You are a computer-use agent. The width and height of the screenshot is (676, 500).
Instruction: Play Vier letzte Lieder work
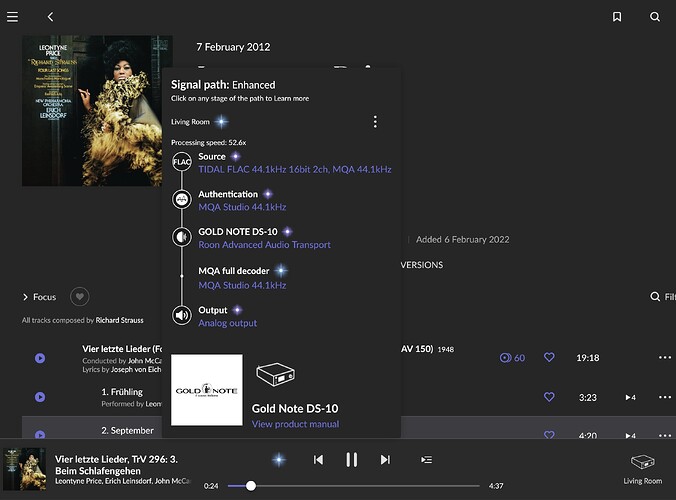point(40,358)
